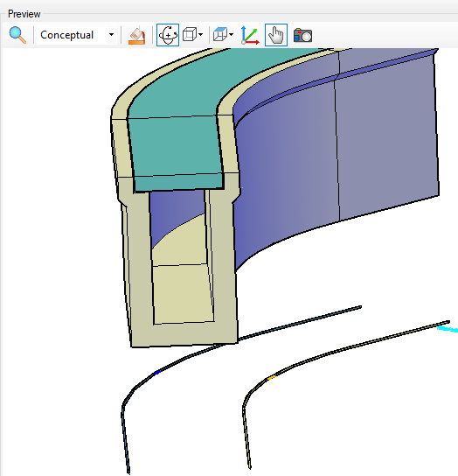Click the wireframe view cube icon
Image resolution: width=458 pixels, height=476 pixels.
point(190,35)
